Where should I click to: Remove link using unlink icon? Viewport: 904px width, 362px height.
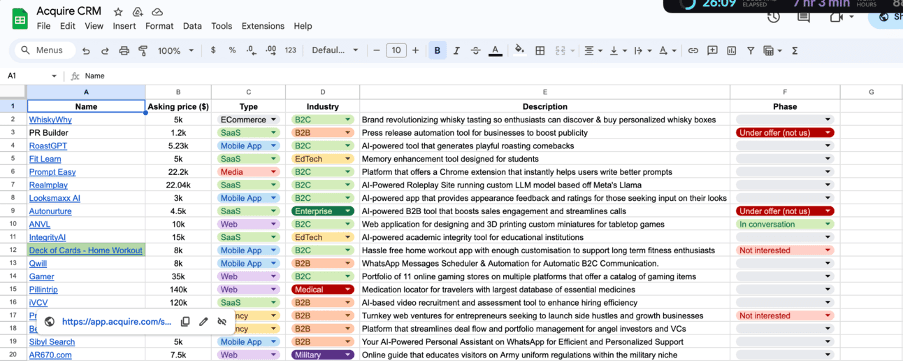point(222,322)
